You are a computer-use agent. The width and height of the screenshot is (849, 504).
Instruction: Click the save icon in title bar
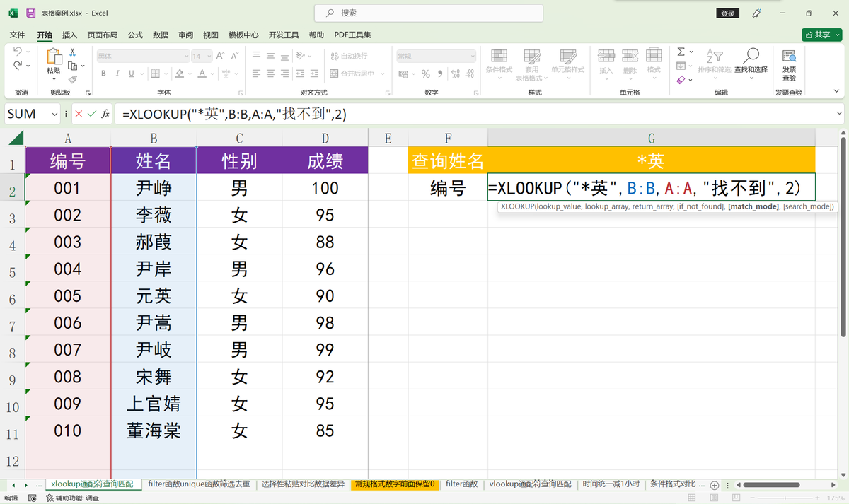(31, 13)
